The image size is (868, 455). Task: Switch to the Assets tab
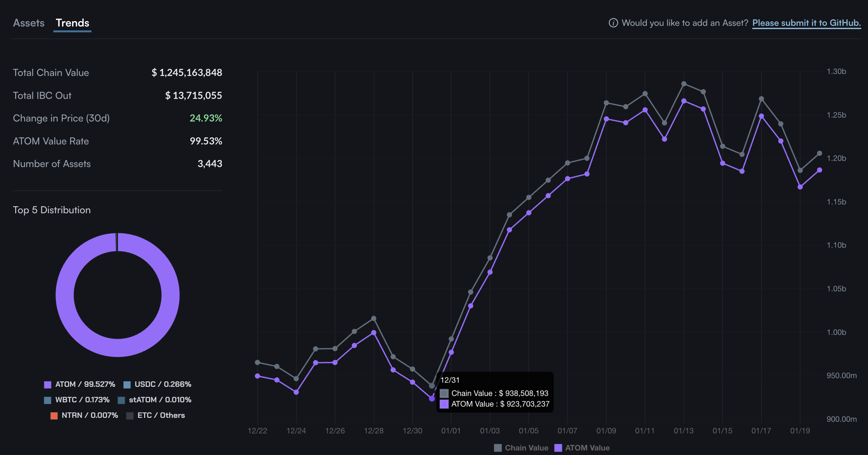coord(29,23)
